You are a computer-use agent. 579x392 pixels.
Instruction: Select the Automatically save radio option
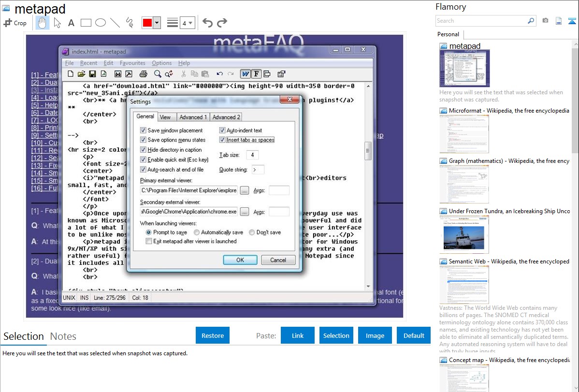click(196, 232)
